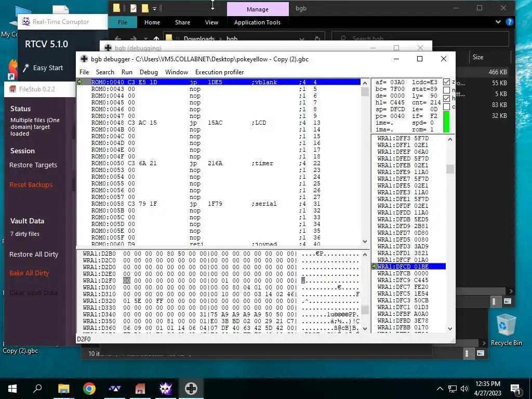
Task: Open the debugger Debug menu
Action: [149, 72]
